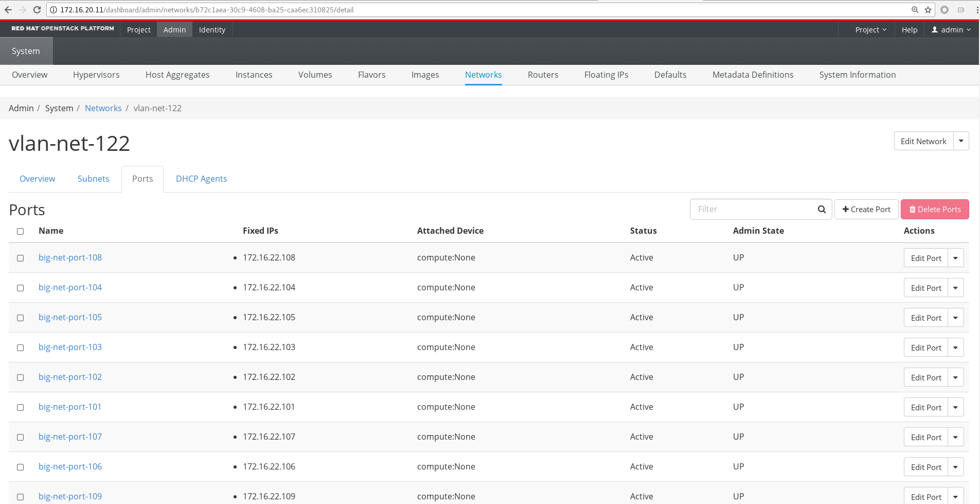
Task: Check the box for big-net-port-102
Action: point(21,378)
